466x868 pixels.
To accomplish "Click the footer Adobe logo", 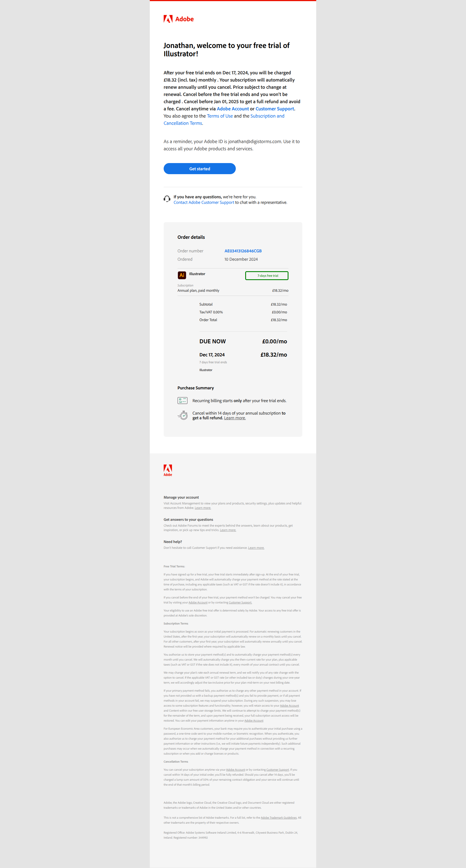I will tap(168, 470).
